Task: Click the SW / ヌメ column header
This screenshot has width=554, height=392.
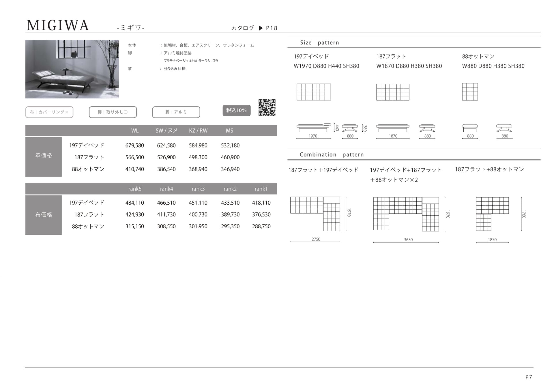Action: click(166, 130)
